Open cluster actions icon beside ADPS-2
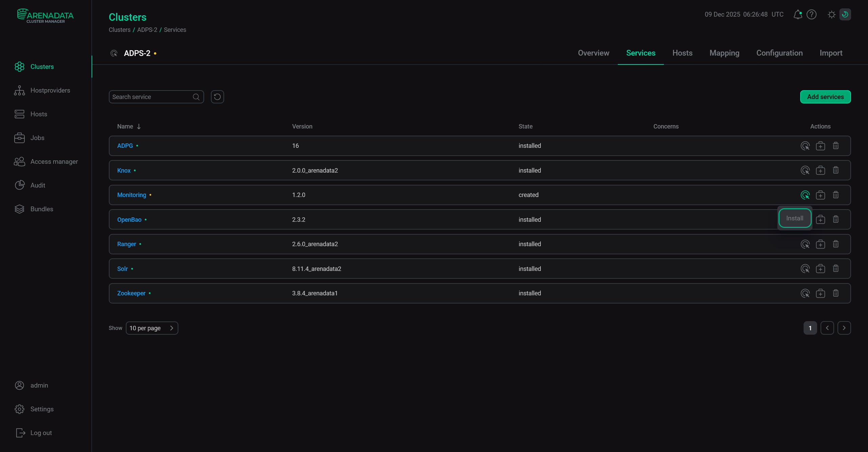Viewport: 868px width, 452px height. point(114,53)
